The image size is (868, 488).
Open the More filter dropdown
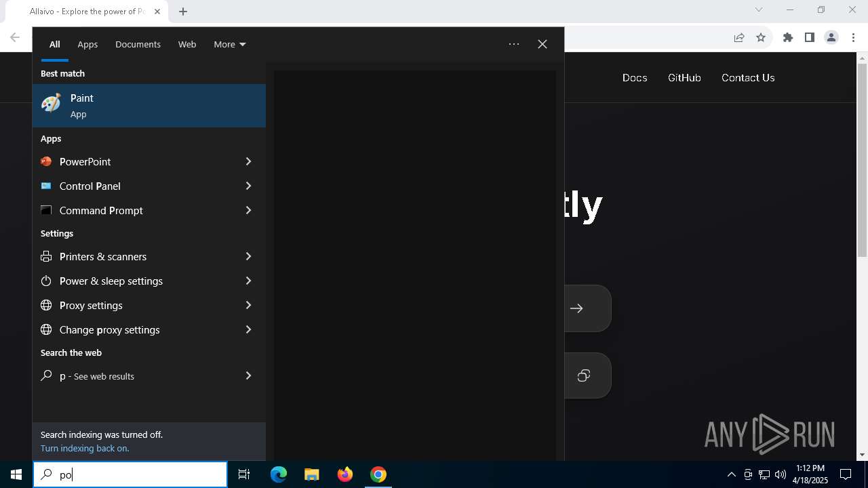coord(230,44)
